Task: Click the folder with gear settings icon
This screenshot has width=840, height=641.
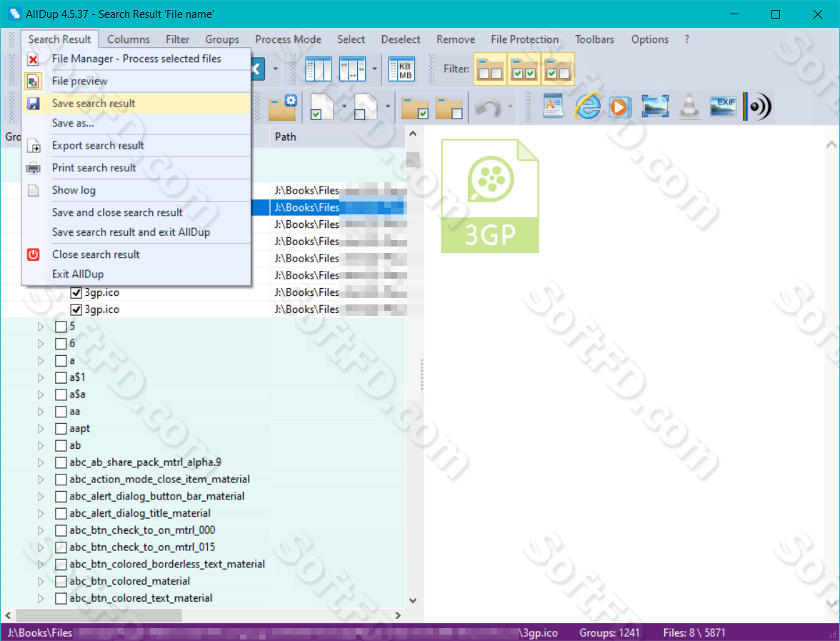Action: click(282, 106)
